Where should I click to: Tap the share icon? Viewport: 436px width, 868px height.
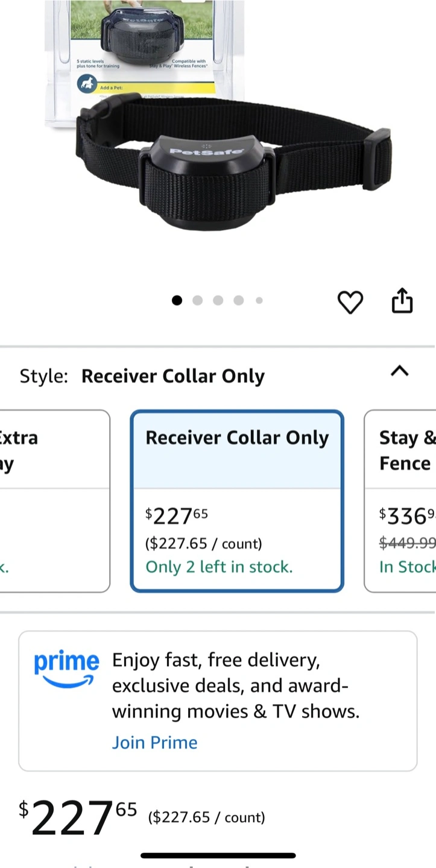click(x=402, y=300)
